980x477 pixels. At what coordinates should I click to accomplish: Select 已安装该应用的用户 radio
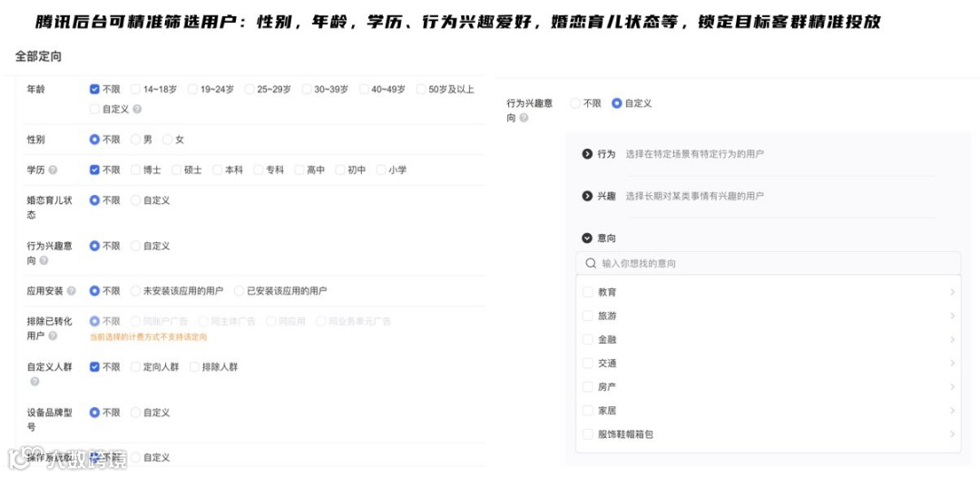click(240, 291)
